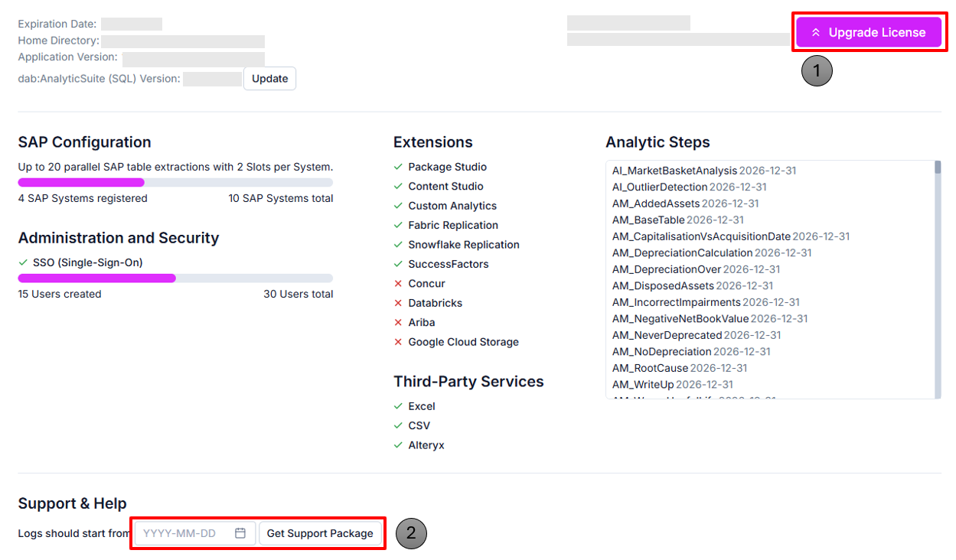Image resolution: width=956 pixels, height=560 pixels.
Task: Click the double-chevron icon in Upgrade License
Action: (x=816, y=33)
